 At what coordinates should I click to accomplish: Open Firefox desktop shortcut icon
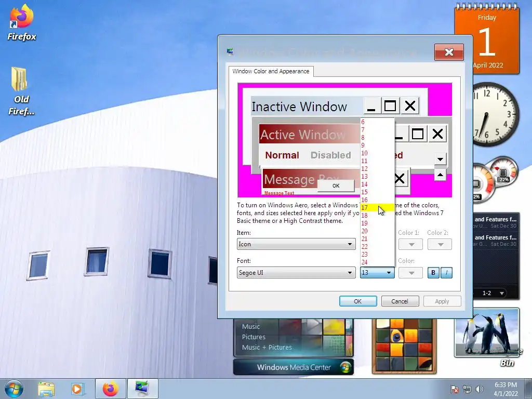[x=22, y=22]
